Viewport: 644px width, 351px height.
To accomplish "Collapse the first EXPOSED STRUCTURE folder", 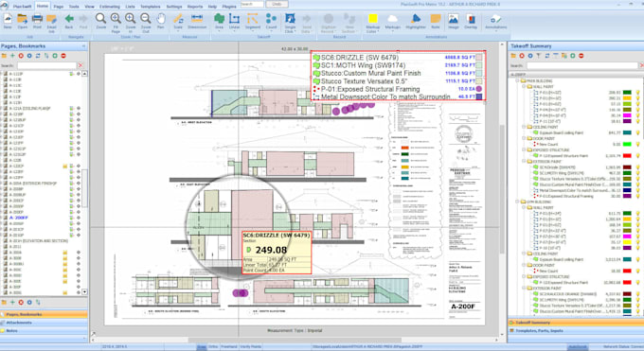I will (524, 150).
